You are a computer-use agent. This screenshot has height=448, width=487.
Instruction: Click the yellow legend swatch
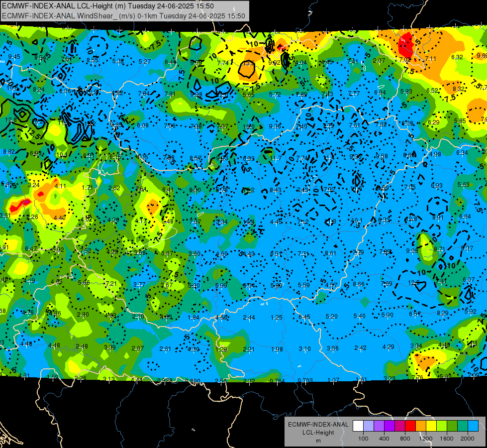click(x=431, y=426)
